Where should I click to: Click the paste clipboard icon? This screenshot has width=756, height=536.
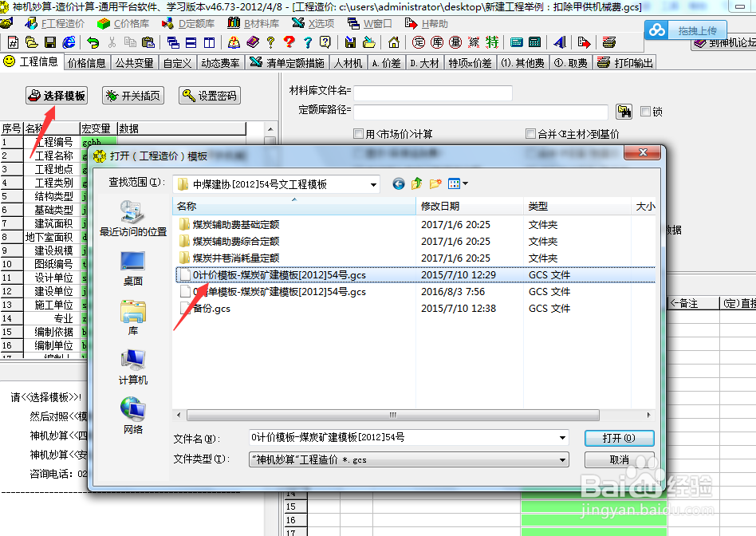[148, 42]
